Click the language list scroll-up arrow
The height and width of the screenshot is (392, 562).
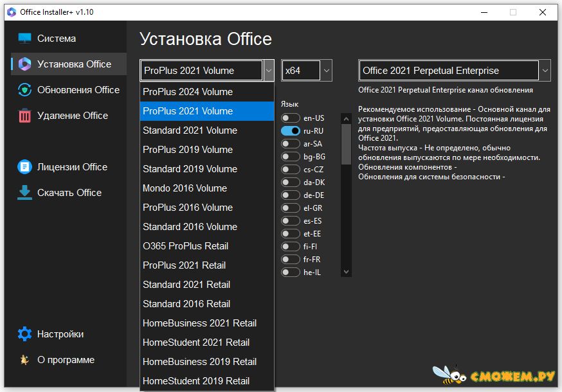point(346,119)
